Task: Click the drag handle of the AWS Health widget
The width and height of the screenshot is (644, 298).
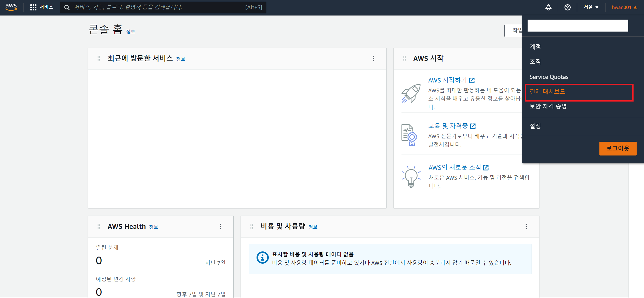Action: point(99,226)
